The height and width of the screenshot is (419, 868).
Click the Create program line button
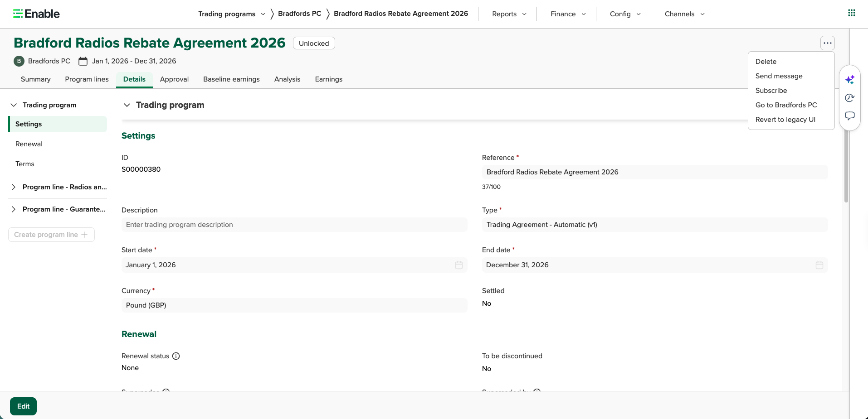click(51, 235)
